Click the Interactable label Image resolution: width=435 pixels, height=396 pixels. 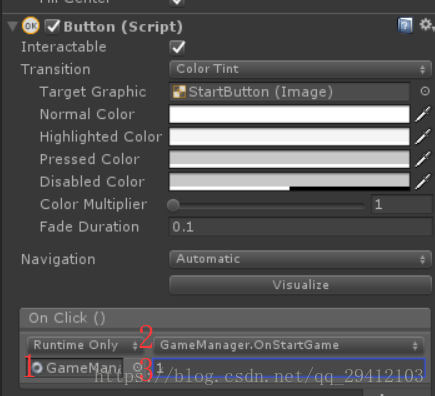pyautogui.click(x=64, y=47)
